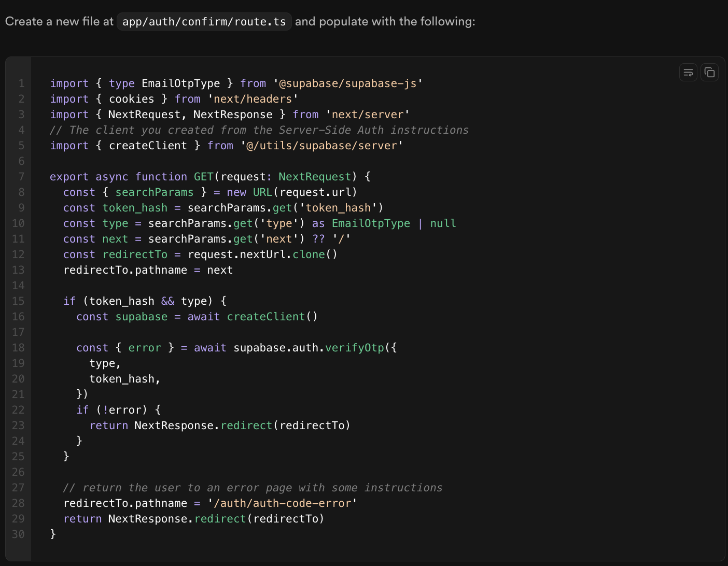
Task: Click the null keyword on line 10
Action: (443, 223)
